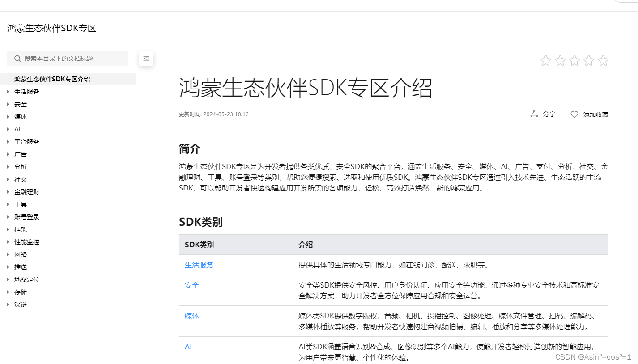
Task: Expand the 安全 tree arrow
Action: [8, 104]
